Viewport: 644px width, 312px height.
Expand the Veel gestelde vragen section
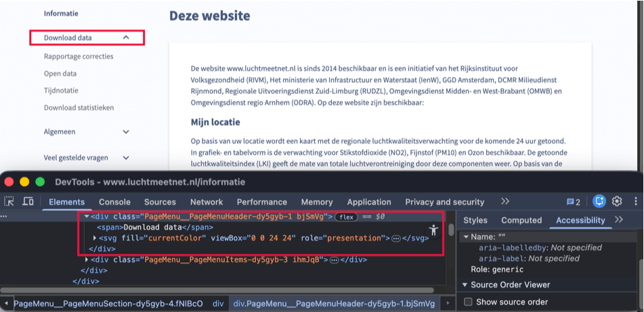click(x=126, y=158)
